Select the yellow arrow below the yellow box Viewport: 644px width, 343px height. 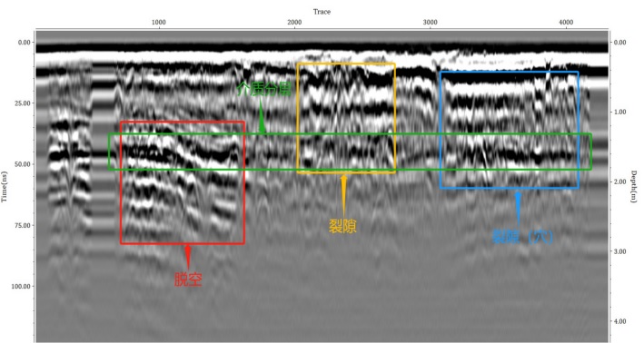click(343, 196)
